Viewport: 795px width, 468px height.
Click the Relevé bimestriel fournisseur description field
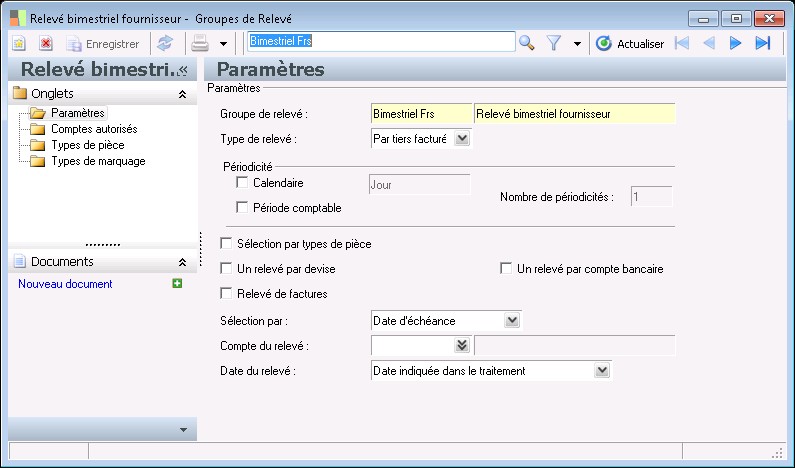[x=574, y=114]
